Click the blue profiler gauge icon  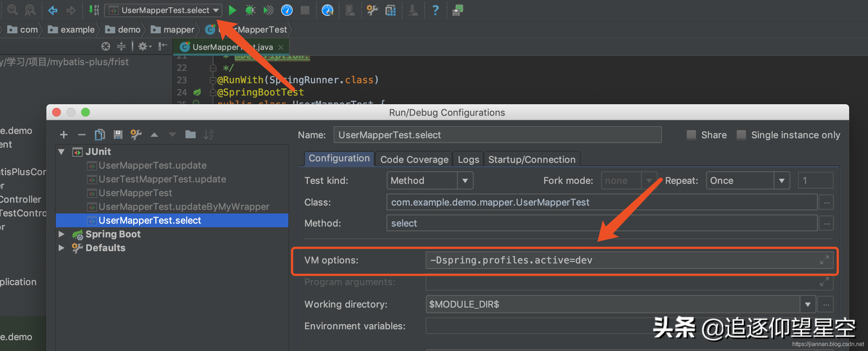click(287, 10)
